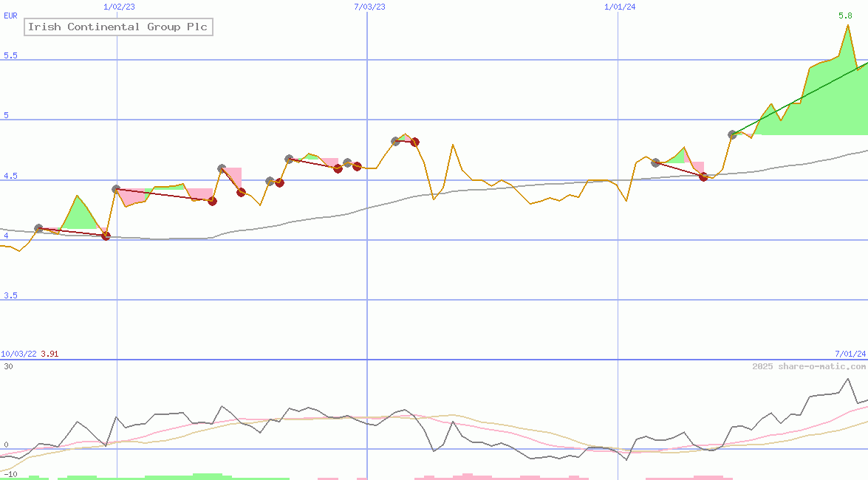This screenshot has height=480, width=868.
Task: Click the price peak beneath the 5.8 label
Action: point(847,26)
